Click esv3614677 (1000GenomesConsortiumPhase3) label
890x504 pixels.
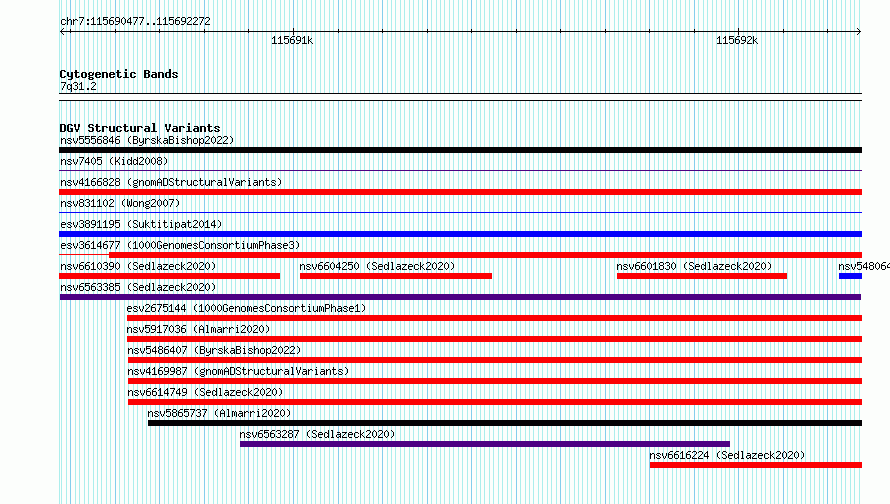[180, 245]
